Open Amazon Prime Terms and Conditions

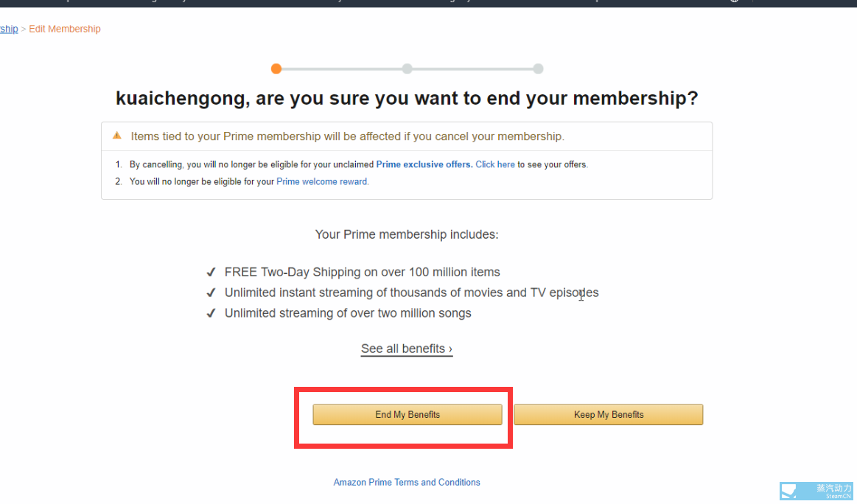[407, 482]
